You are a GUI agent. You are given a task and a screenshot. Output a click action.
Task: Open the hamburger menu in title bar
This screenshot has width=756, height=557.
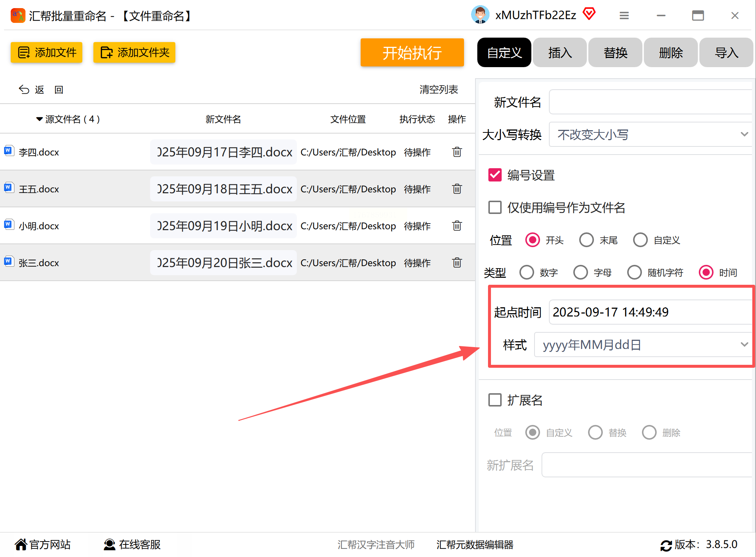pos(624,15)
